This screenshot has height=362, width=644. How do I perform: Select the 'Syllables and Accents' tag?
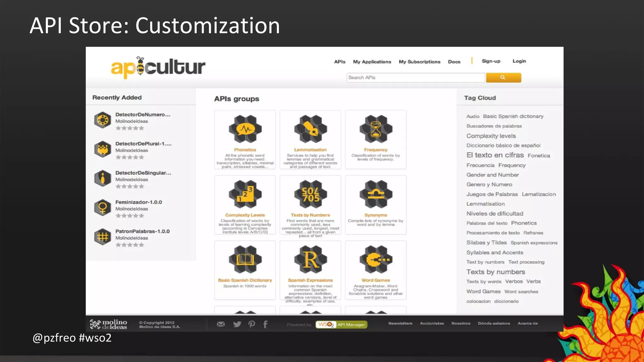click(495, 253)
